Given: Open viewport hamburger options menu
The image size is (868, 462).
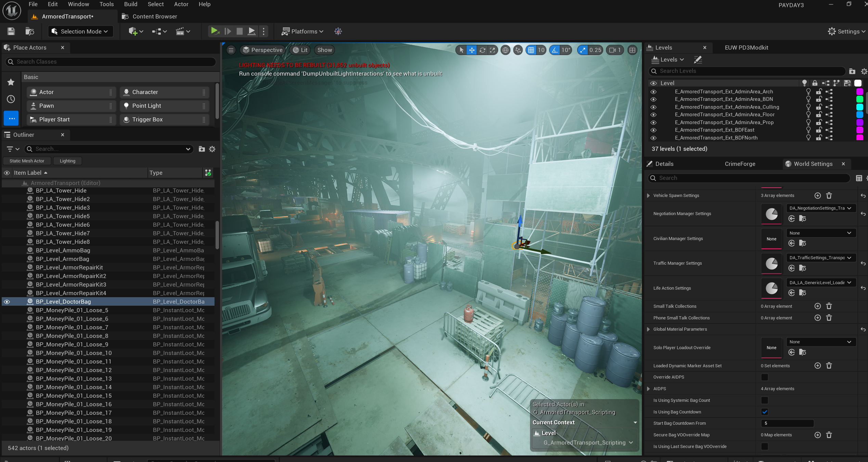Looking at the screenshot, I should click(x=231, y=50).
